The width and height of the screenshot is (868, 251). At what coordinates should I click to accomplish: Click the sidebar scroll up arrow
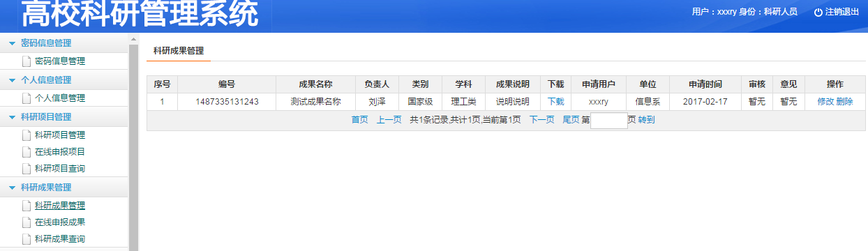tap(133, 38)
